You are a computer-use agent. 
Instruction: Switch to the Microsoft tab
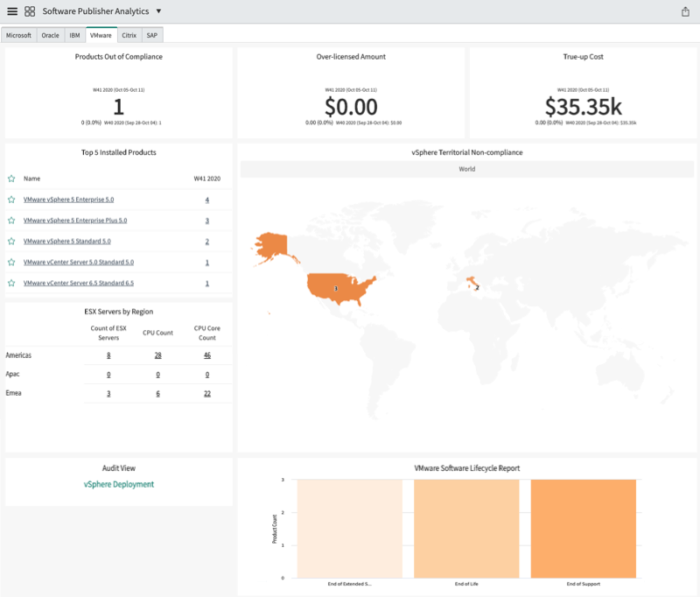tap(18, 35)
